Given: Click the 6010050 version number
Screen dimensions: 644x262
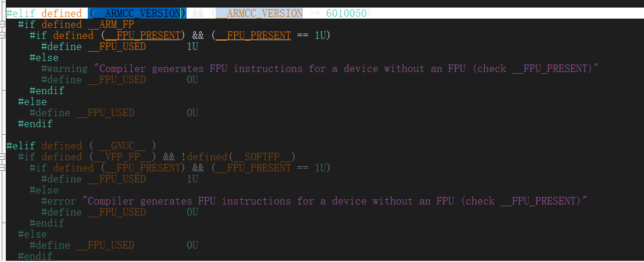Looking at the screenshot, I should [x=346, y=13].
